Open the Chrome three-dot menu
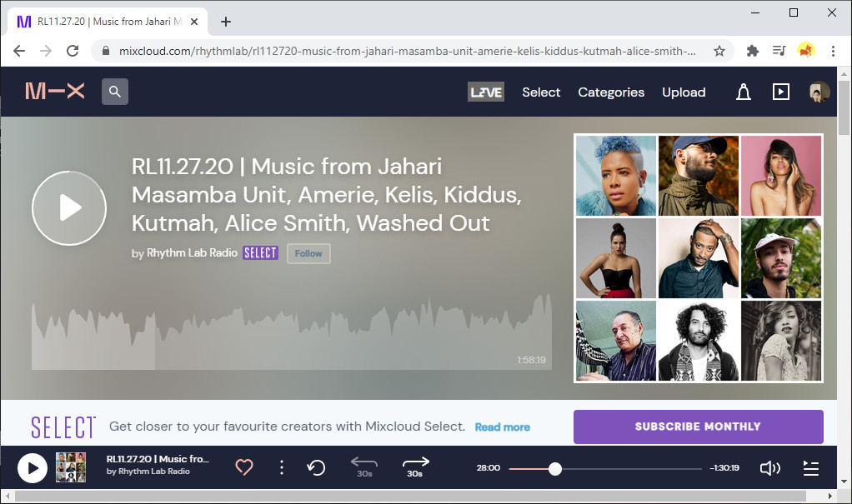 [x=833, y=51]
